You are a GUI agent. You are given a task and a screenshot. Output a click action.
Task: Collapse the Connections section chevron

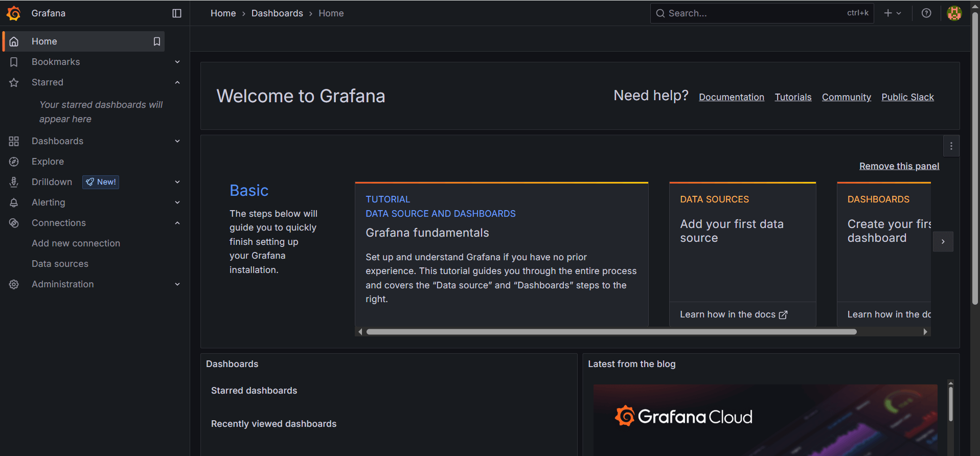click(x=177, y=223)
